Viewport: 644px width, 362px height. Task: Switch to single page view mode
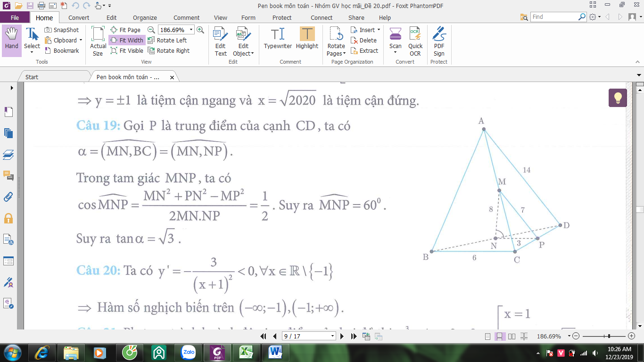488,336
